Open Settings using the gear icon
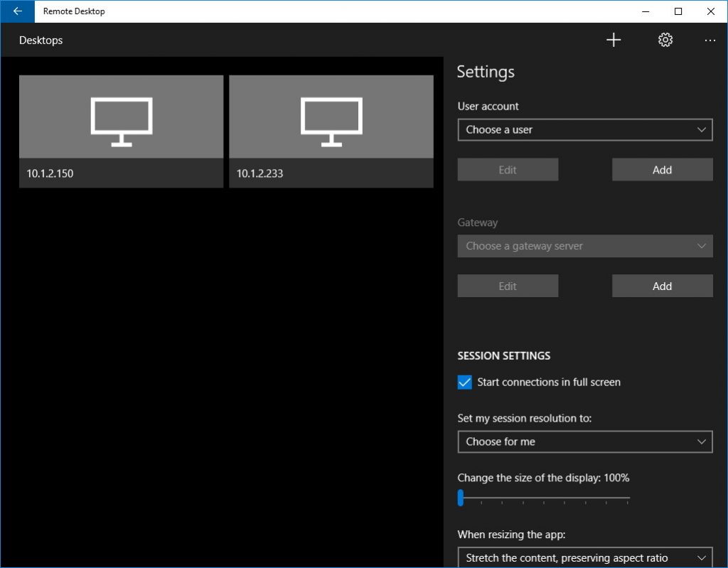728x568 pixels. [x=665, y=40]
